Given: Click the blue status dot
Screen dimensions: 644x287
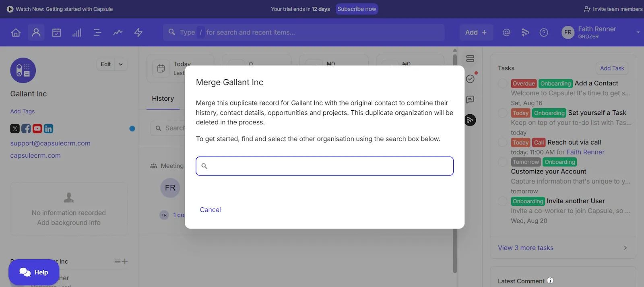Looking at the screenshot, I should tap(132, 129).
